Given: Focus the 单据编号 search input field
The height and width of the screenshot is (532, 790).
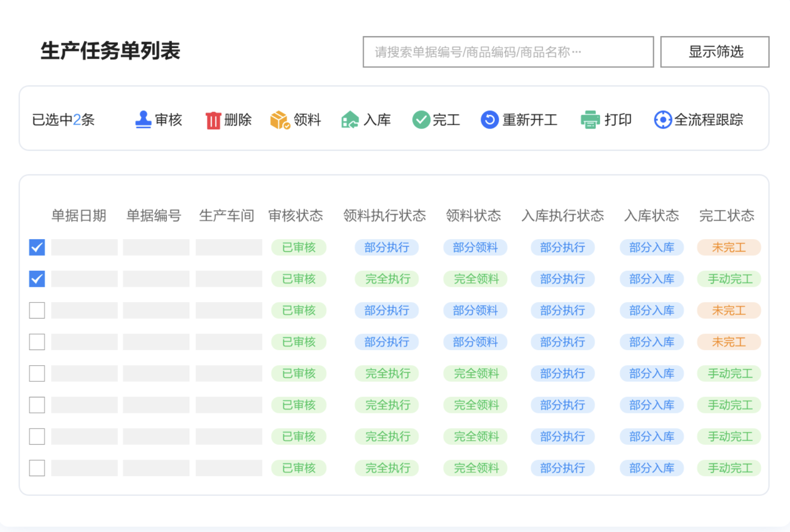Looking at the screenshot, I should pos(508,52).
